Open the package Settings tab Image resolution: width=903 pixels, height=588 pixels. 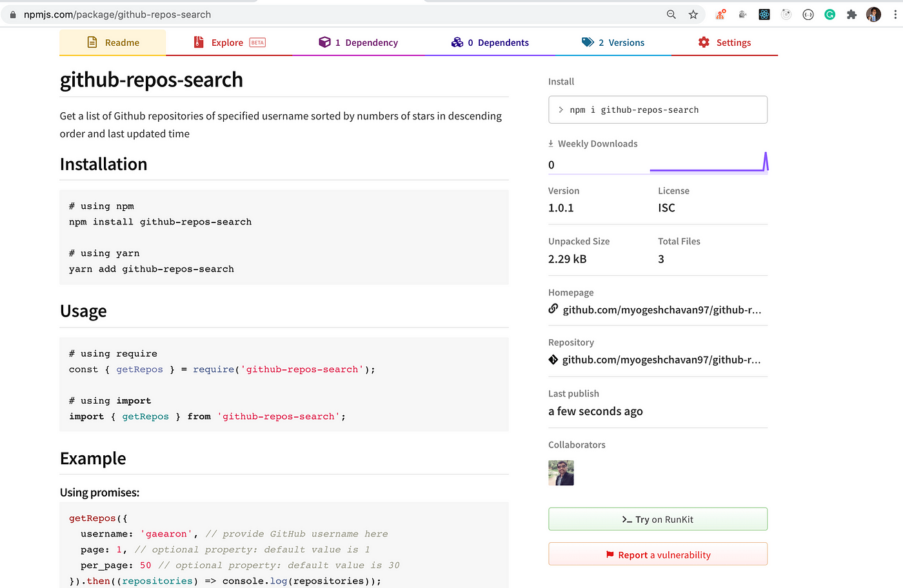(724, 43)
